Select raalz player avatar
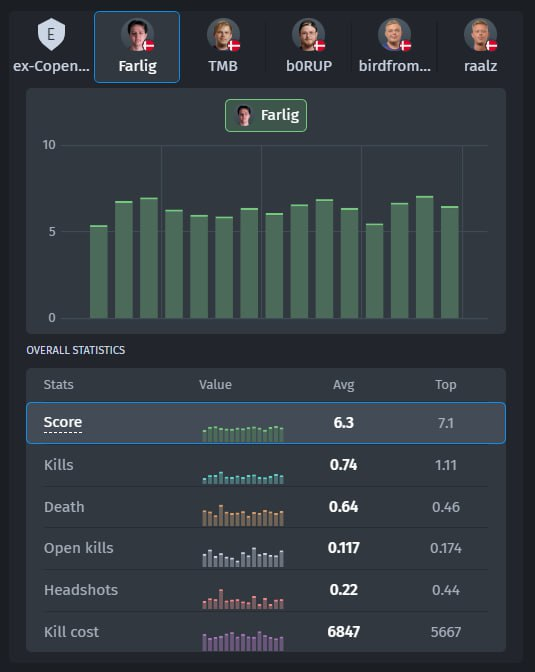Screen dimensions: 535x672 pyautogui.click(x=480, y=34)
